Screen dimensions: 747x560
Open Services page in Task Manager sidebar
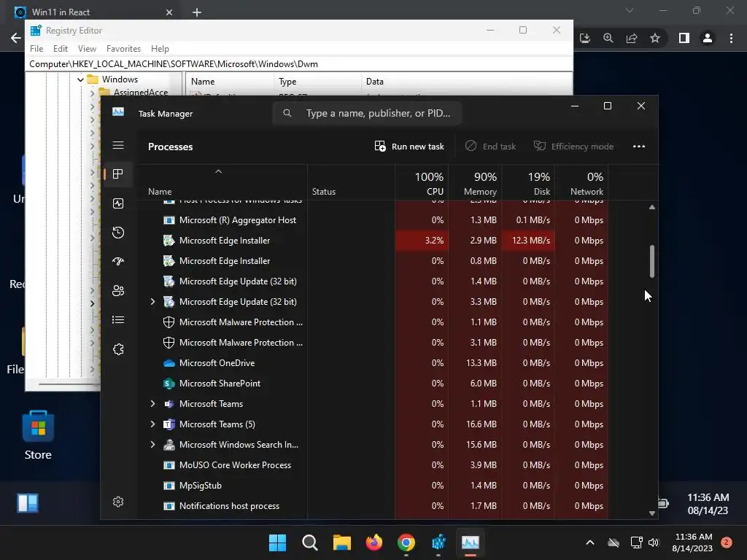tap(118, 349)
